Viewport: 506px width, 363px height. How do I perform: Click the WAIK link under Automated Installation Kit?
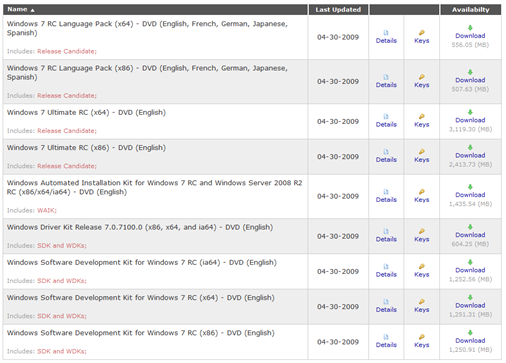[x=47, y=211]
